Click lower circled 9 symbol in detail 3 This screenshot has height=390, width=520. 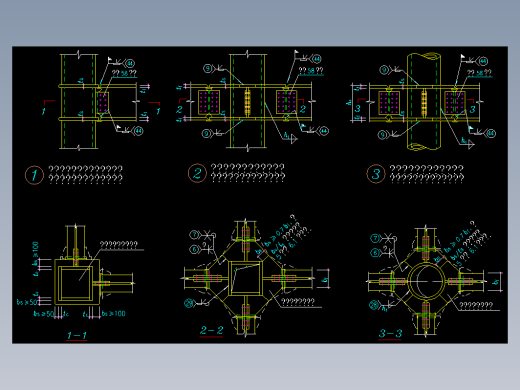click(382, 135)
